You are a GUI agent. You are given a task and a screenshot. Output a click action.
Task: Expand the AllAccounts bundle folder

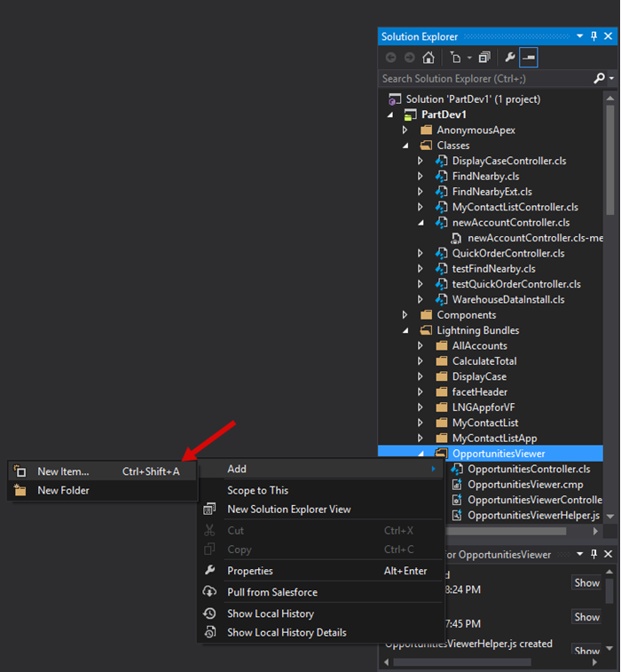421,346
